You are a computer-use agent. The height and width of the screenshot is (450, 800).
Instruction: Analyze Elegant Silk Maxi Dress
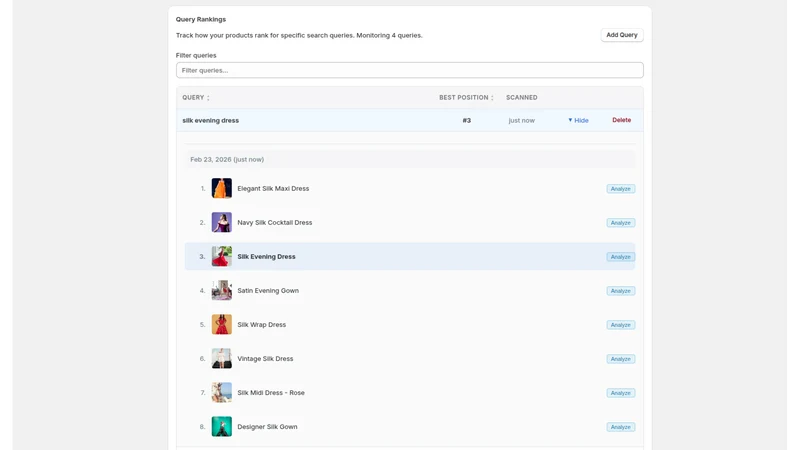620,189
